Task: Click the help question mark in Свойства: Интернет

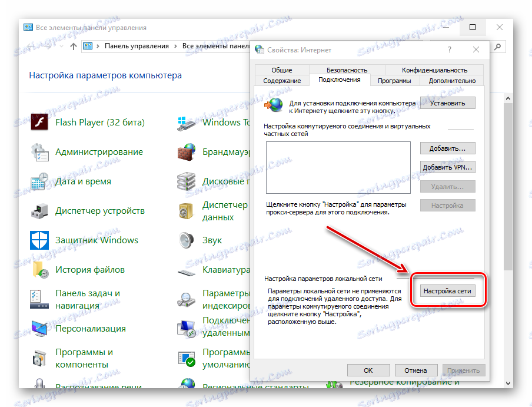Action: click(x=450, y=50)
